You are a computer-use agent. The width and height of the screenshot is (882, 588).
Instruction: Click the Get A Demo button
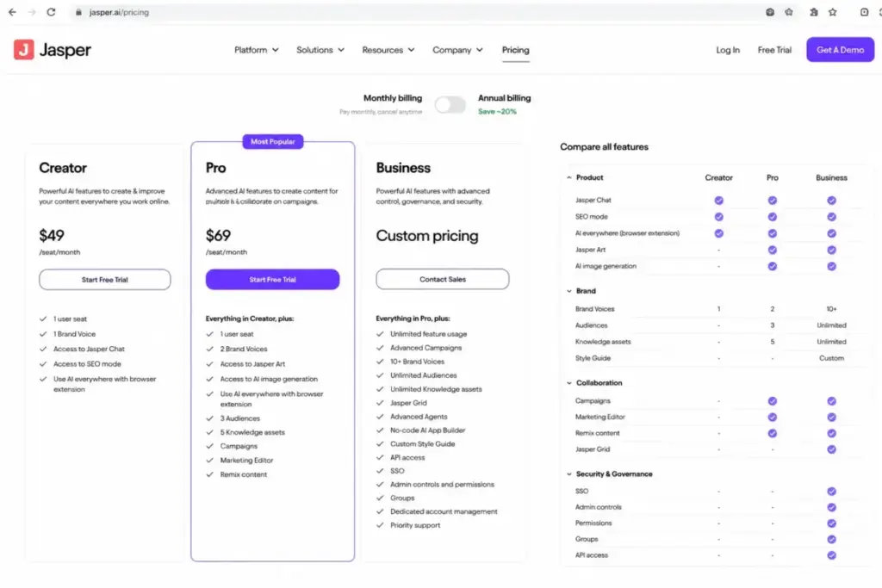[840, 49]
